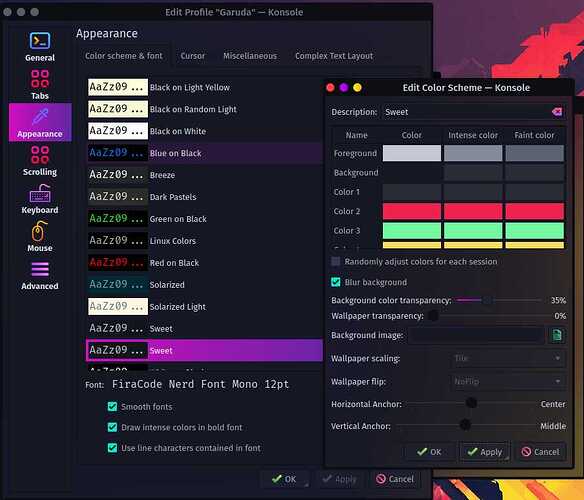Adjust the Wallpaper transparency slider
Image resolution: width=584 pixels, height=500 pixels.
pyautogui.click(x=488, y=316)
